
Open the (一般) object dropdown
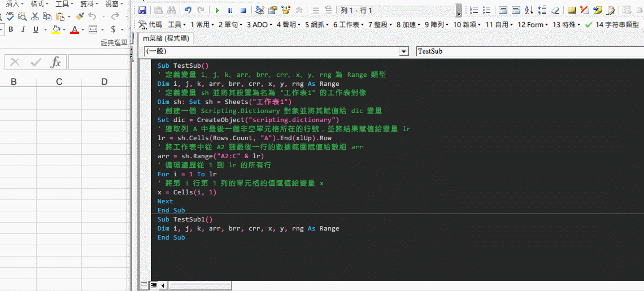(404, 51)
